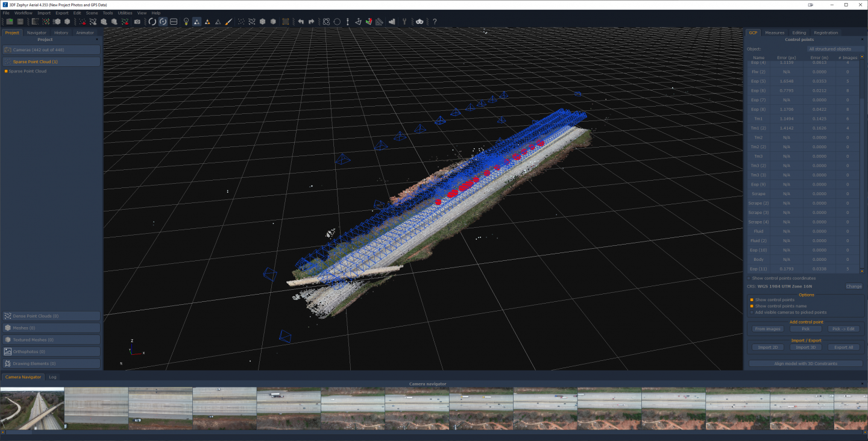Open the Scene menu
The height and width of the screenshot is (441, 868).
click(x=92, y=13)
